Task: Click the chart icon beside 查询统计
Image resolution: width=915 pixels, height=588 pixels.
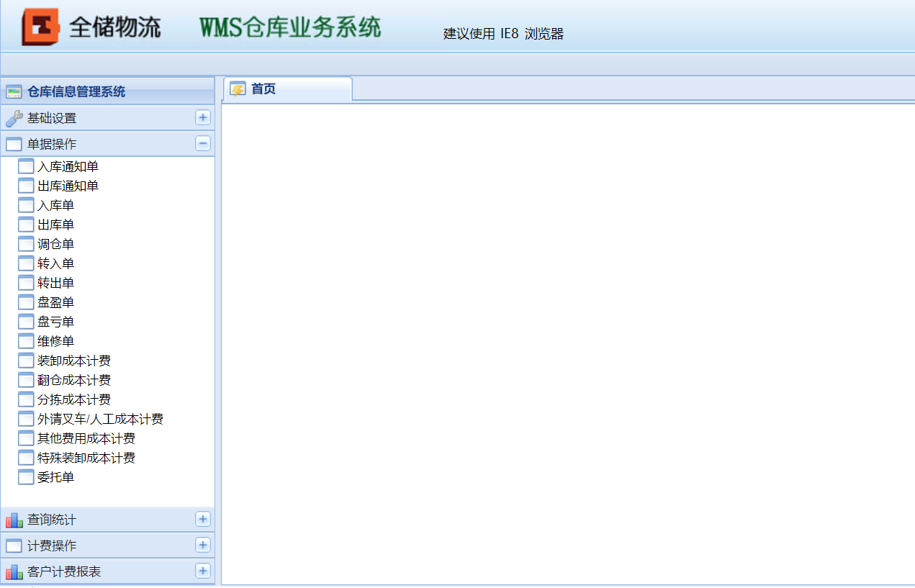Action: (13, 519)
